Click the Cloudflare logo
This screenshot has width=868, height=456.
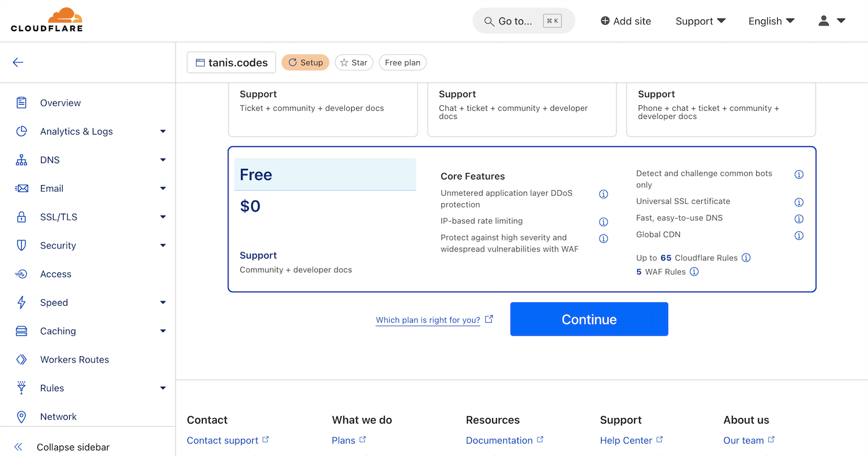[47, 19]
